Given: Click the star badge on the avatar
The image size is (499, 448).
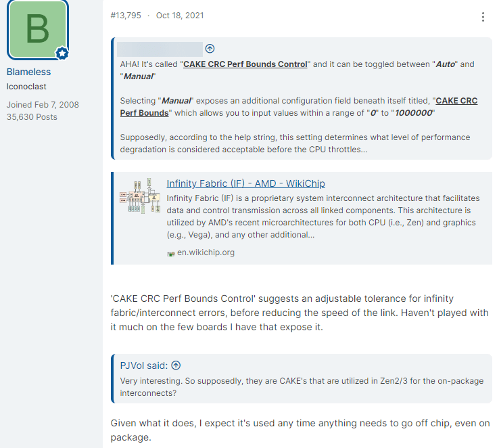Looking at the screenshot, I should pos(62,53).
